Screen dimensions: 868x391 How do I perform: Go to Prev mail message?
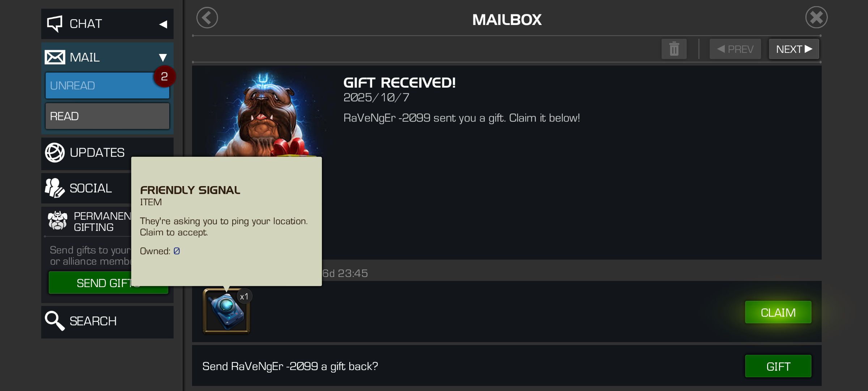(x=735, y=49)
